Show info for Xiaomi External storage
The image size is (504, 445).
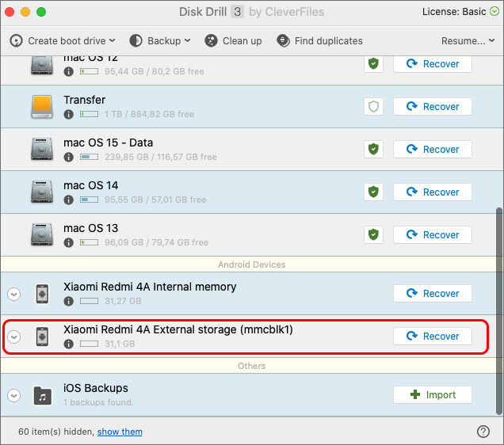tap(68, 344)
